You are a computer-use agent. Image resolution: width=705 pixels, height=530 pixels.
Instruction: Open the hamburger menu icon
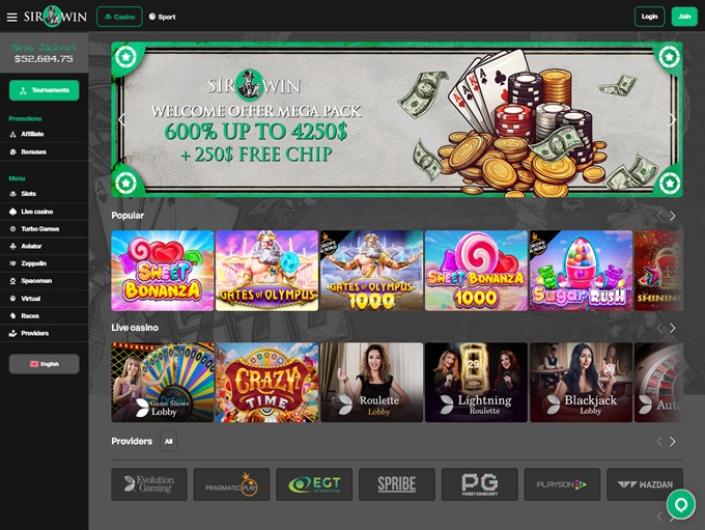coord(12,17)
